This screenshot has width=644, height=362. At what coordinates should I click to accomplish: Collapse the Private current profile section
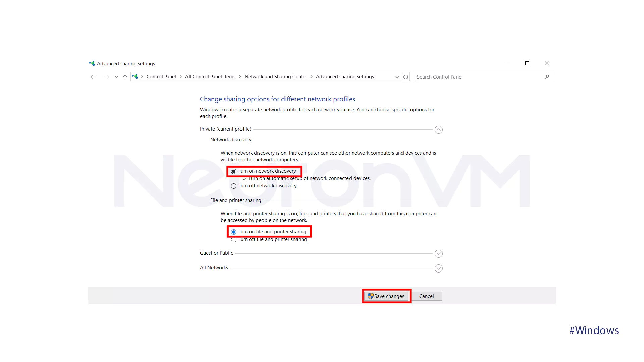(x=438, y=129)
